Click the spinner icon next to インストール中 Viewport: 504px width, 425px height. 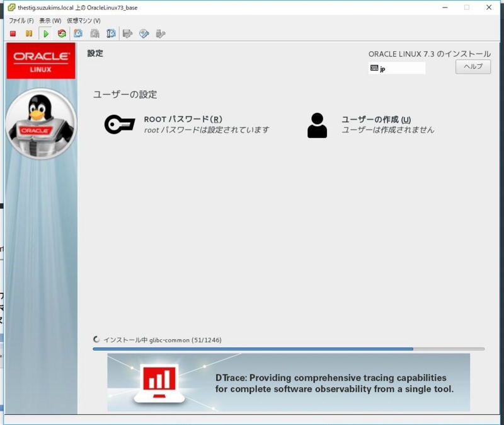coord(96,339)
